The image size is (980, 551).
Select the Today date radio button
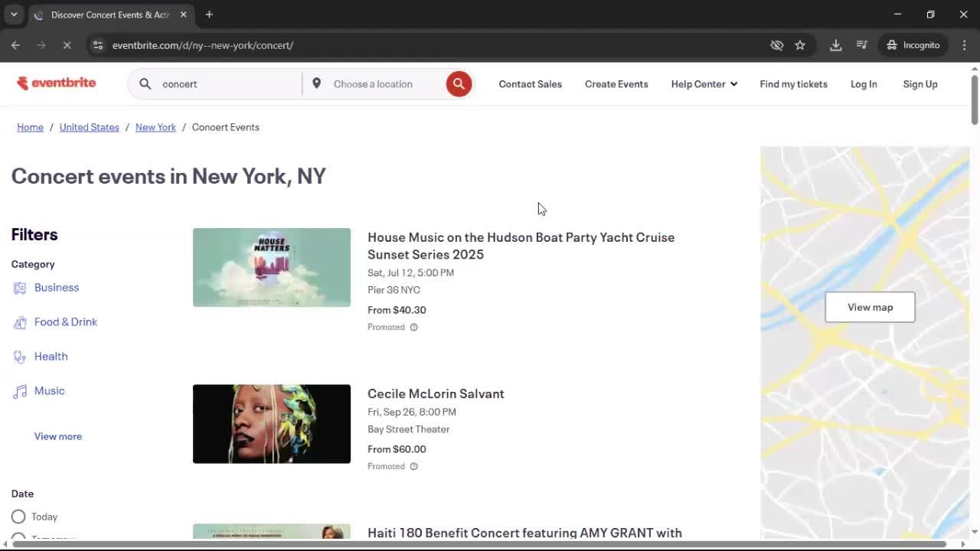click(18, 517)
